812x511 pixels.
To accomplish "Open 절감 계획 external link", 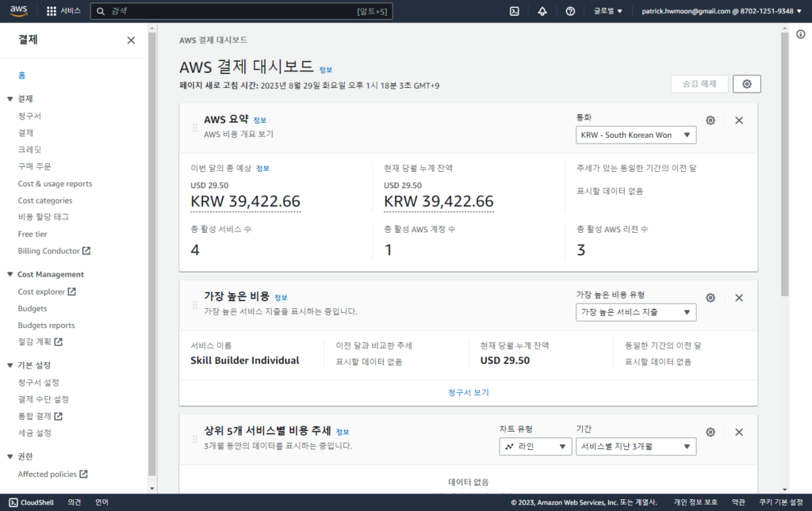I will [40, 342].
